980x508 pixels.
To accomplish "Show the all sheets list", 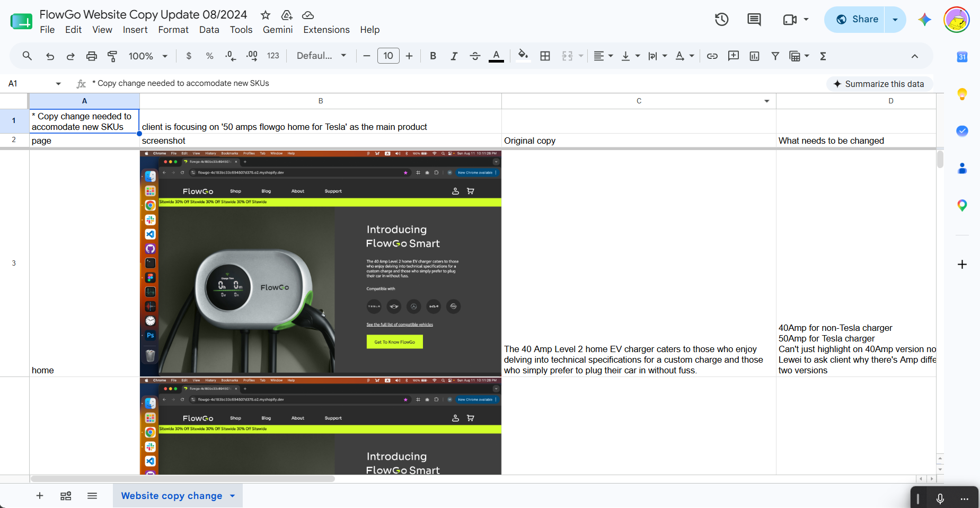I will 92,496.
